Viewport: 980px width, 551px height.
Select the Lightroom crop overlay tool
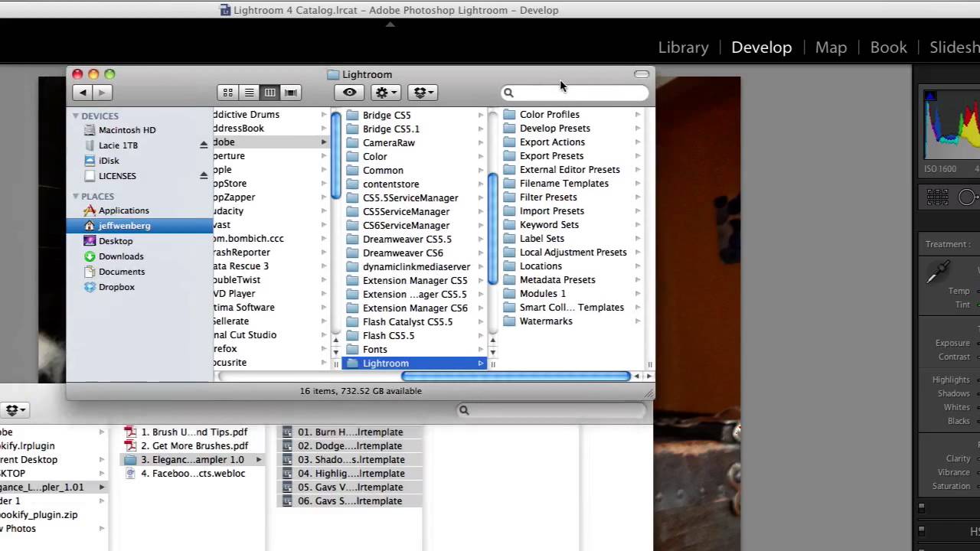click(937, 197)
